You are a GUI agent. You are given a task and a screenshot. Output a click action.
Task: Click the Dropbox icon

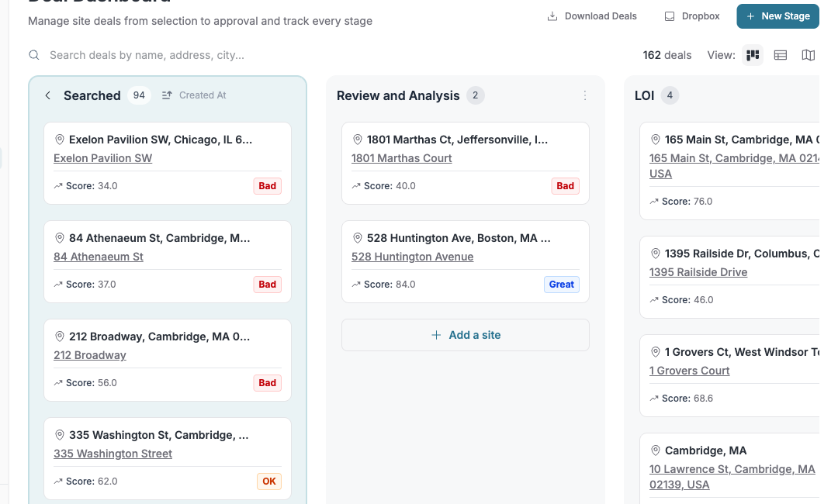(670, 16)
